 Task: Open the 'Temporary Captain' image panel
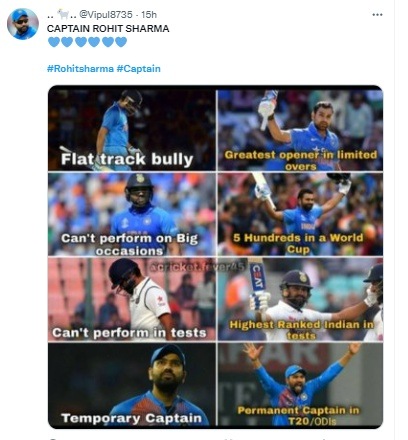[x=132, y=385]
